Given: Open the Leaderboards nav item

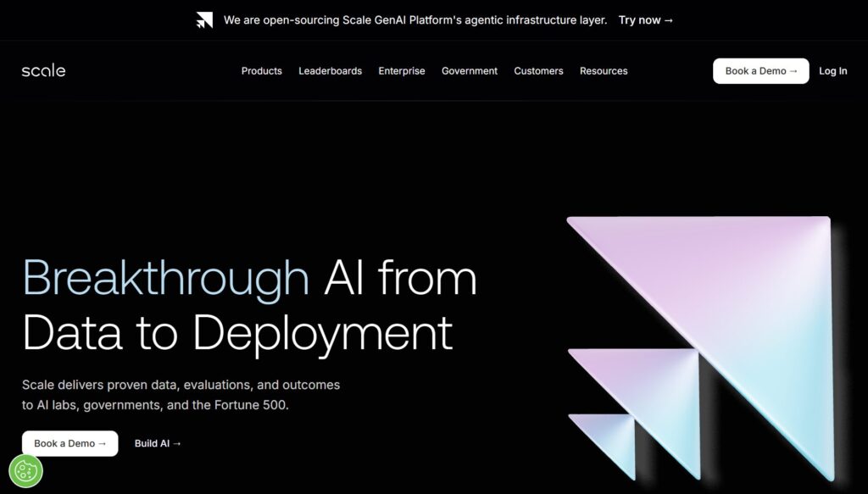Looking at the screenshot, I should tap(330, 71).
